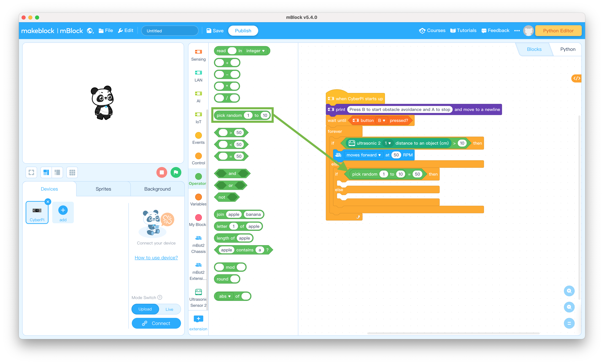
Task: Select the Variables block category
Action: pos(198,200)
